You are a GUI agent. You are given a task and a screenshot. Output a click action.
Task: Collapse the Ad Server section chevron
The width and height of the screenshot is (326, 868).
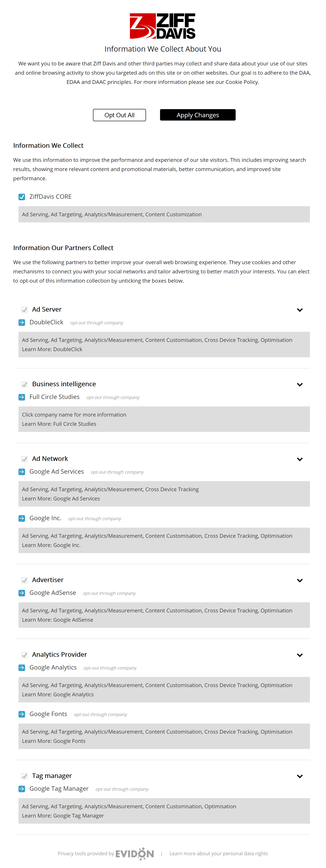coord(300,310)
